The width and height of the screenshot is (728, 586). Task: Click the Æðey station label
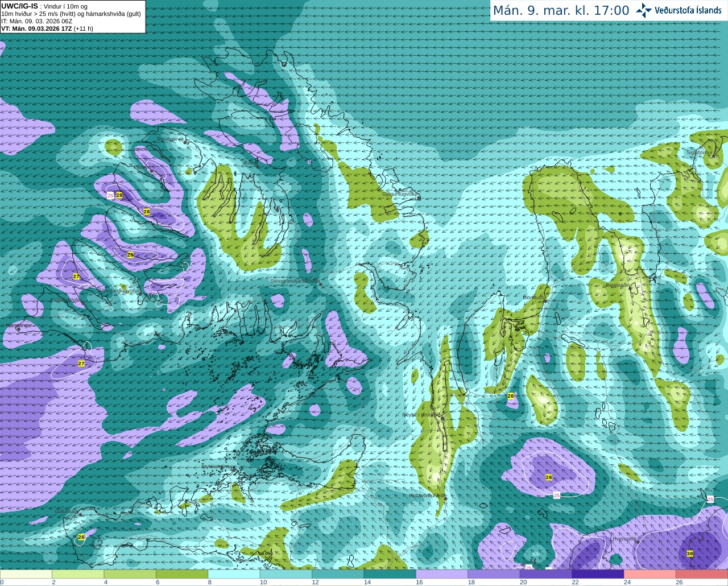click(250, 162)
